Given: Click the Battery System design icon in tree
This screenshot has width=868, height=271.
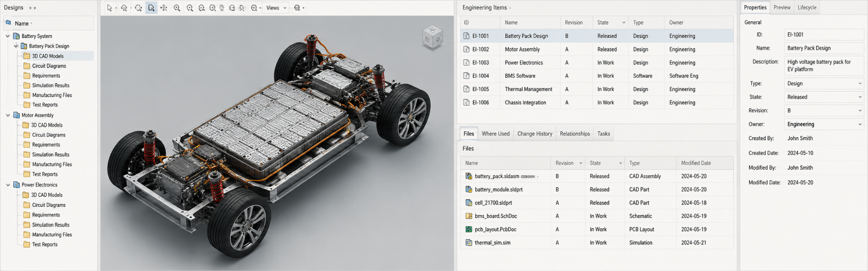Looking at the screenshot, I should click(x=16, y=36).
